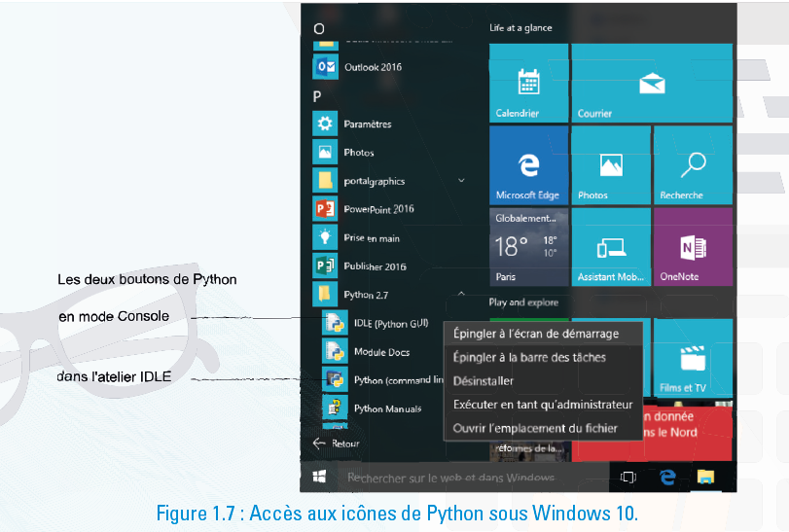This screenshot has height=532, width=789.
Task: Start Python (command line) icon
Action: 335,379
